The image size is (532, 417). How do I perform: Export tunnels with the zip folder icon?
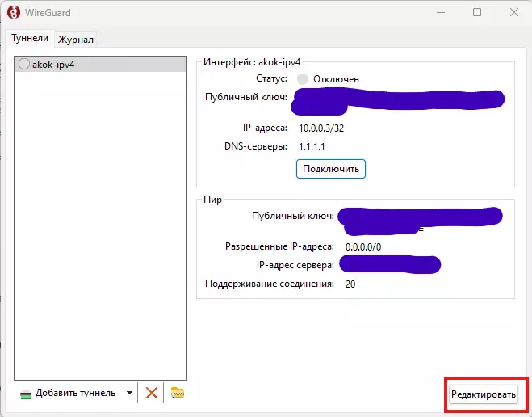(178, 393)
